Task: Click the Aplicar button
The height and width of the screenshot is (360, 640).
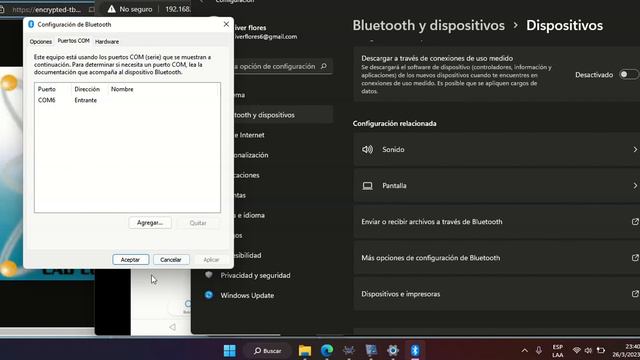Action: 211,260
